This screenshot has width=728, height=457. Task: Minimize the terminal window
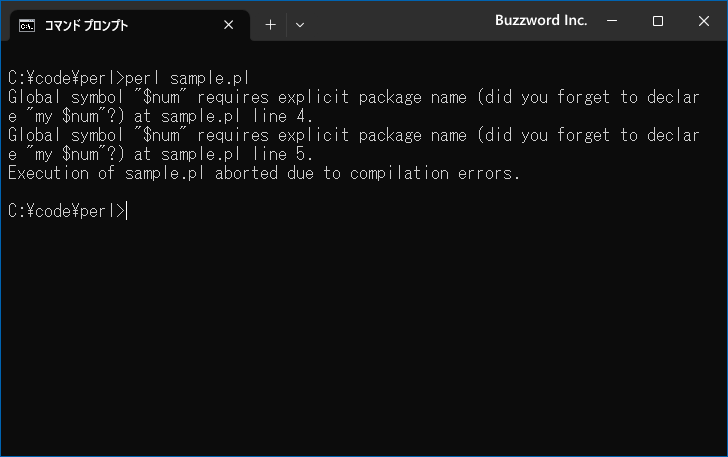coord(612,21)
